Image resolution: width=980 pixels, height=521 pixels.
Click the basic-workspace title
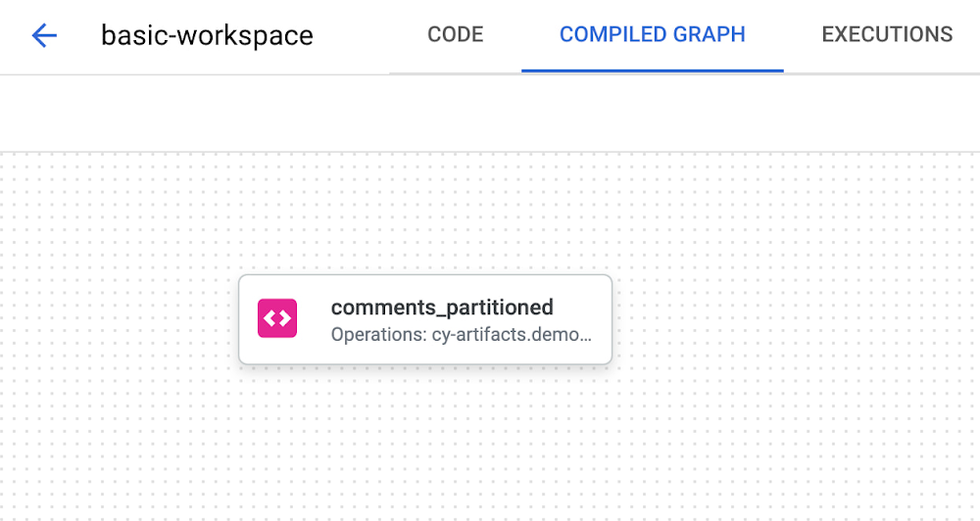(207, 36)
